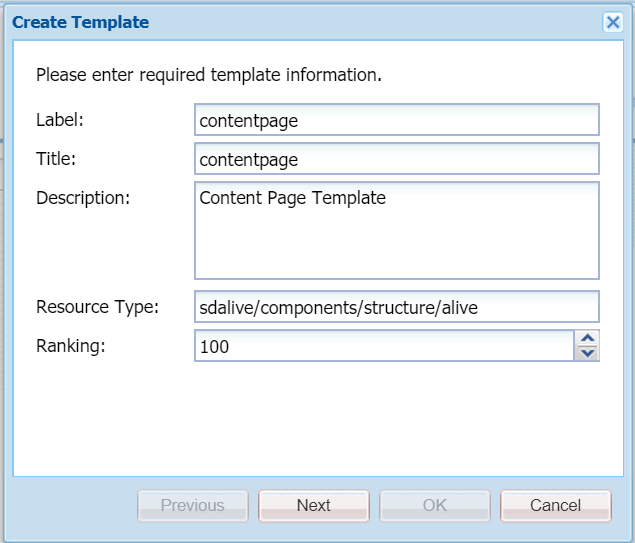Click the "Title:" field caption
This screenshot has width=635, height=543.
pyautogui.click(x=56, y=159)
